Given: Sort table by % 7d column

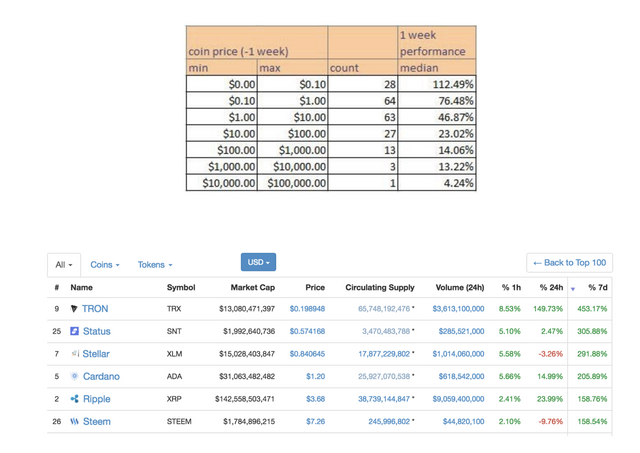Looking at the screenshot, I should pos(598,287).
